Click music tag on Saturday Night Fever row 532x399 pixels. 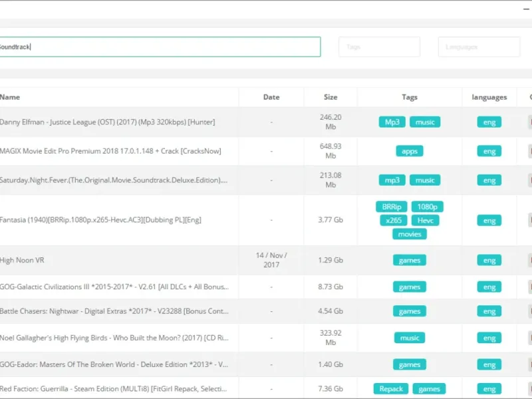tap(425, 180)
